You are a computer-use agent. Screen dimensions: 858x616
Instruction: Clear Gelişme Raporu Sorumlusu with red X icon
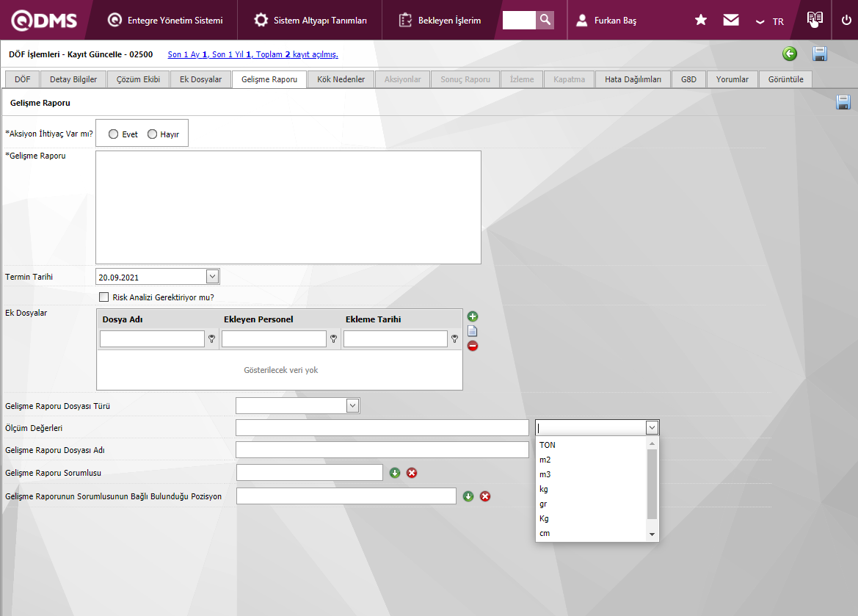[412, 473]
